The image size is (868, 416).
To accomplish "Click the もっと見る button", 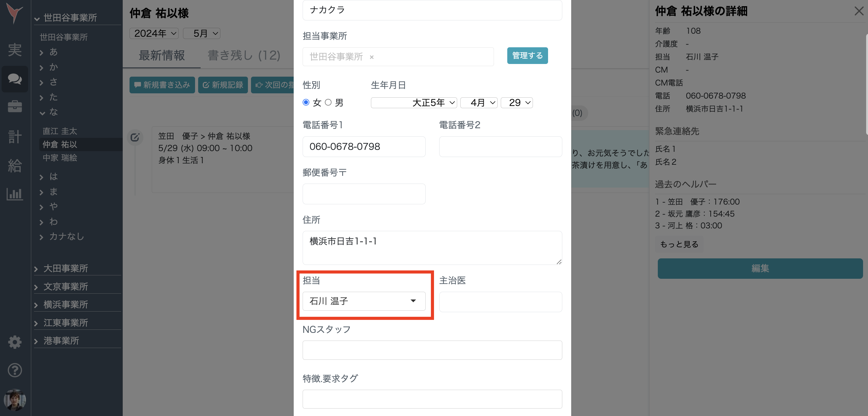I will [679, 244].
